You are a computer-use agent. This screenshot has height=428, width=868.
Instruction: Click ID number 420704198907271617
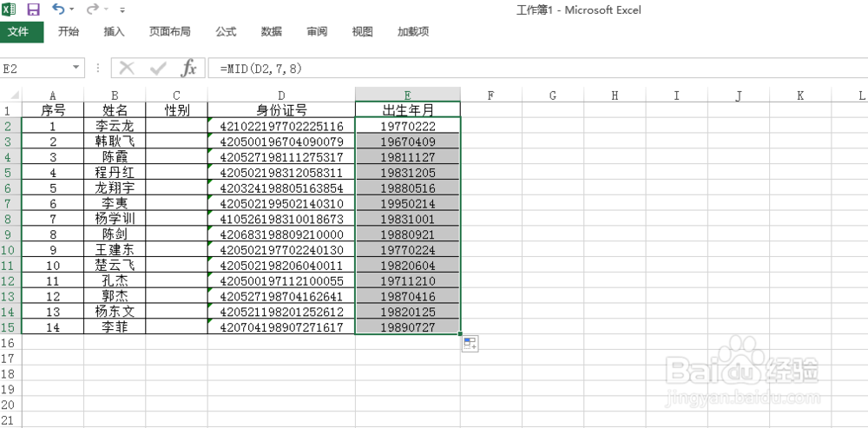pyautogui.click(x=282, y=327)
